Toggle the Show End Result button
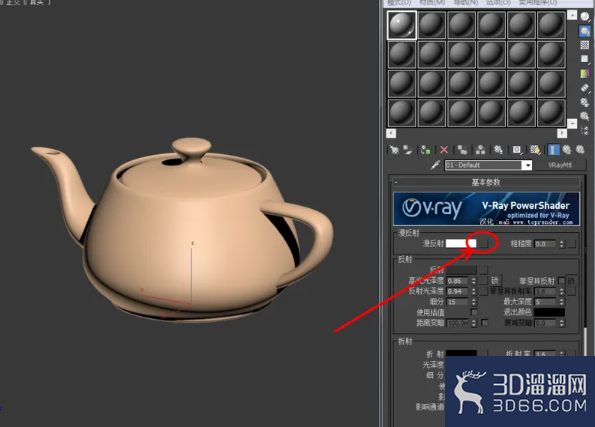 pos(554,150)
